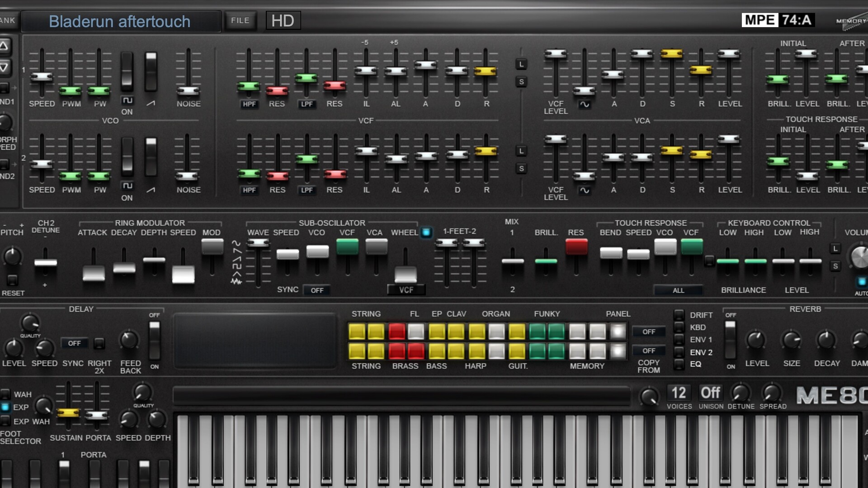Click the row 2 VCF S button
Image resolution: width=868 pixels, height=488 pixels.
pos(521,169)
